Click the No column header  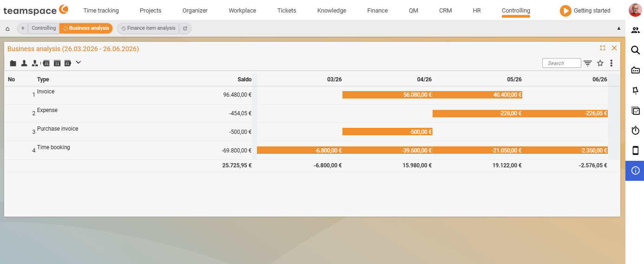tap(12, 79)
